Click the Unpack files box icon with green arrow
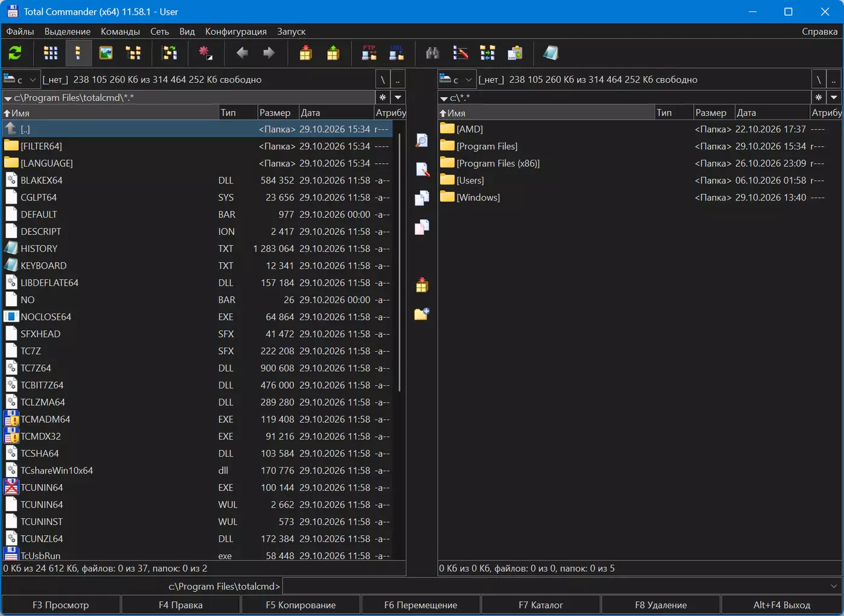The width and height of the screenshot is (844, 616). 333,53
